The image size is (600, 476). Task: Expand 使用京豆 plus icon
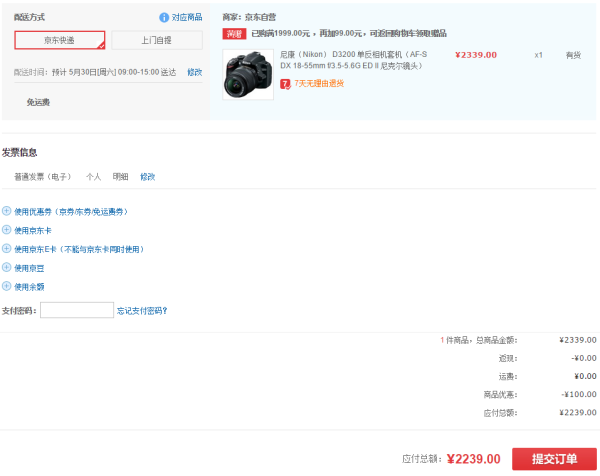click(x=7, y=267)
